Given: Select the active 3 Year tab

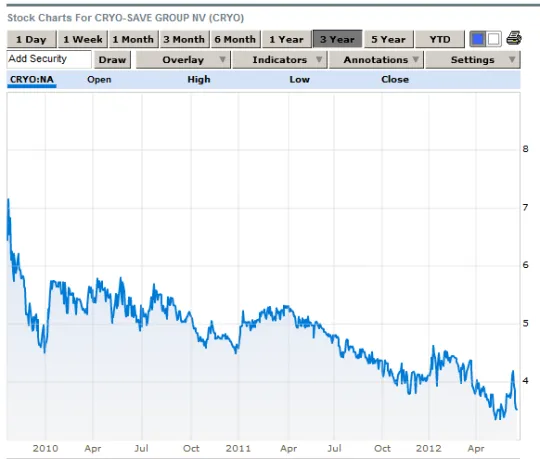Looking at the screenshot, I should click(x=338, y=39).
